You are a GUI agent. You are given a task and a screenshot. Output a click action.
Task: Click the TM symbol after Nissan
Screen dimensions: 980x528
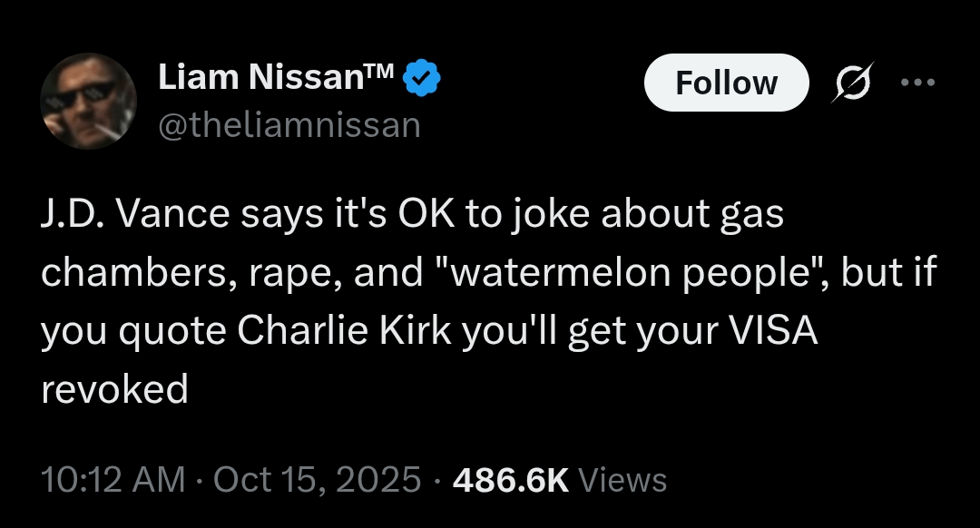pyautogui.click(x=380, y=73)
